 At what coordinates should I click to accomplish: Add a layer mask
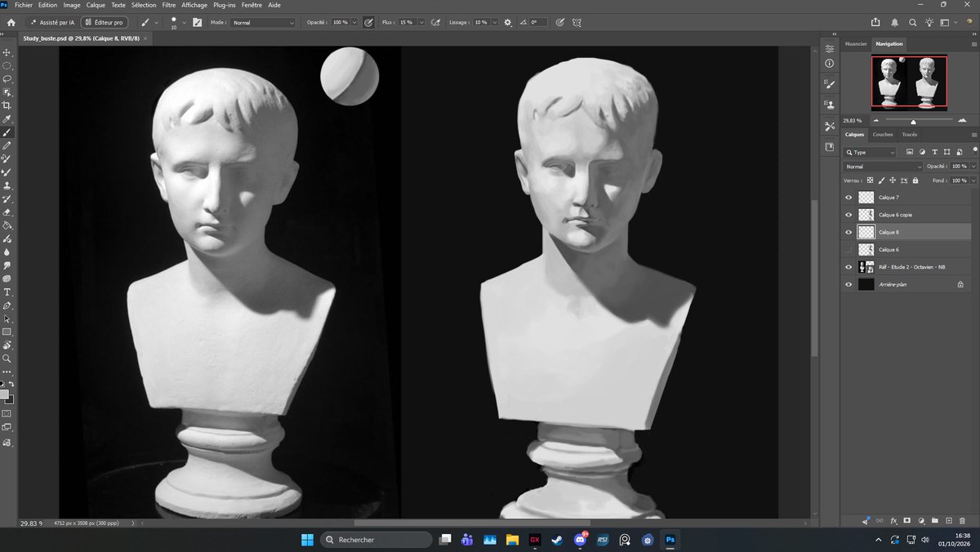point(907,520)
